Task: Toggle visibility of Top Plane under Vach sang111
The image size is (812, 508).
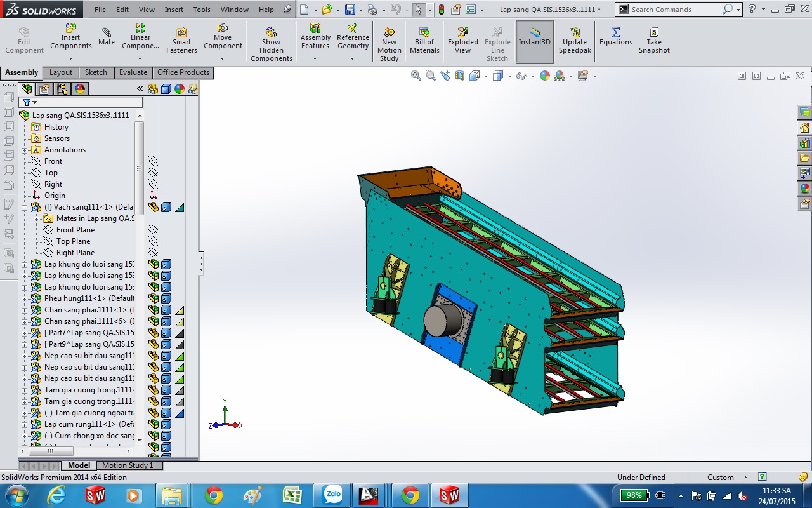Action: 153,241
